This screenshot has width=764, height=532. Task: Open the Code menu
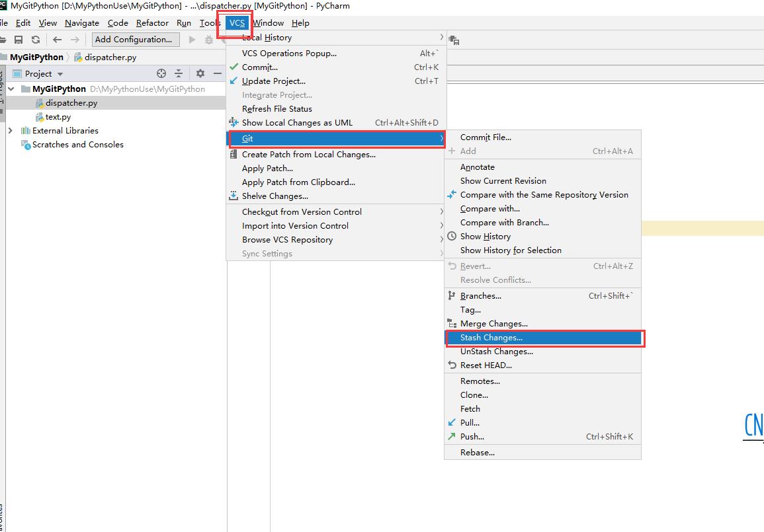[118, 23]
